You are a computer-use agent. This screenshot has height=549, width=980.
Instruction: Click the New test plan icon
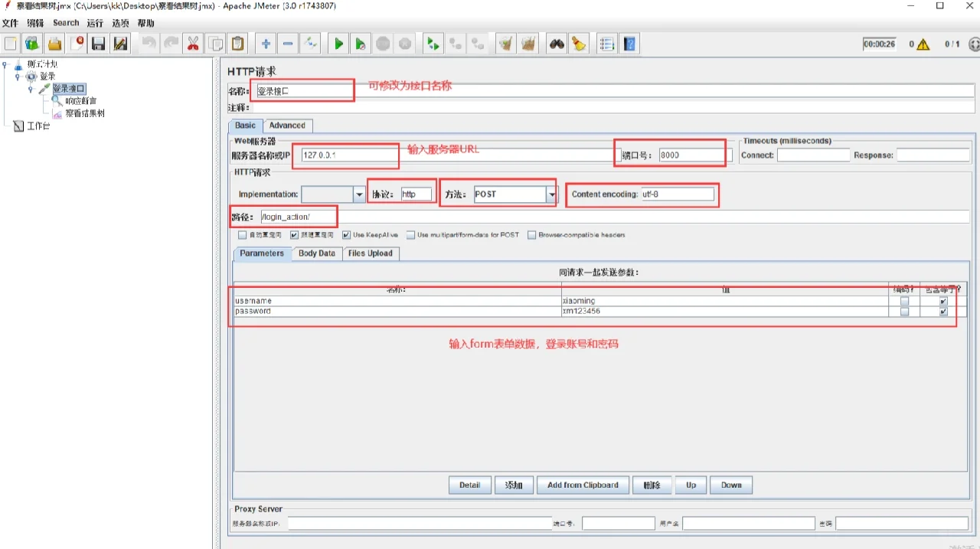pyautogui.click(x=11, y=44)
